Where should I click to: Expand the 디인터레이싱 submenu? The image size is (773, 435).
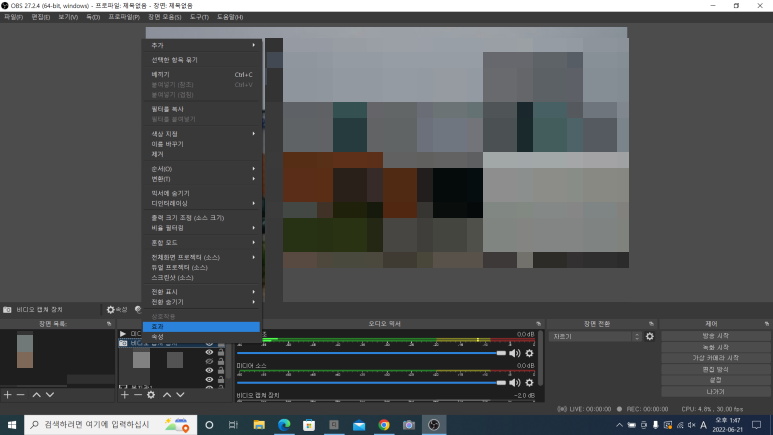point(201,203)
